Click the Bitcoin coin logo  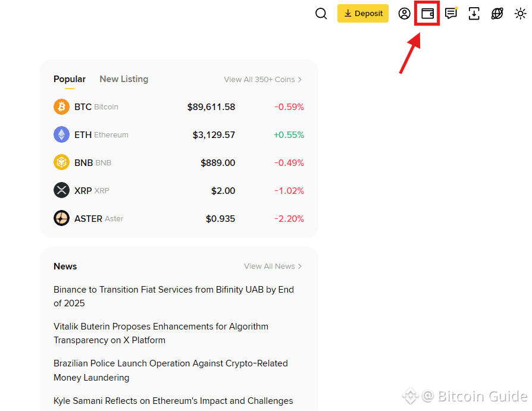pos(61,107)
